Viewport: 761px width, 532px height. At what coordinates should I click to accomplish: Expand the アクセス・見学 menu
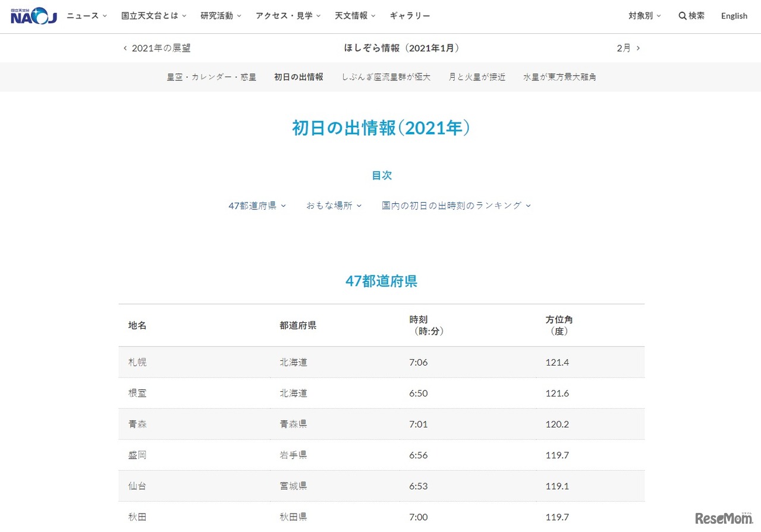pyautogui.click(x=288, y=16)
